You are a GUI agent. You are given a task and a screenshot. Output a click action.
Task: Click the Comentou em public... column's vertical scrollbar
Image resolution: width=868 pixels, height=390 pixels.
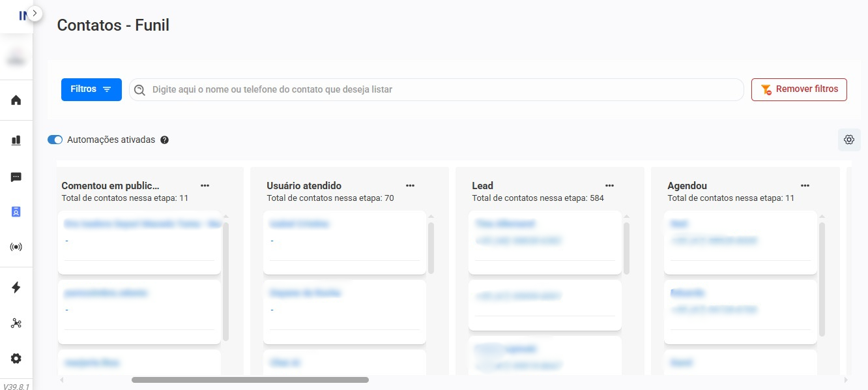[225, 282]
